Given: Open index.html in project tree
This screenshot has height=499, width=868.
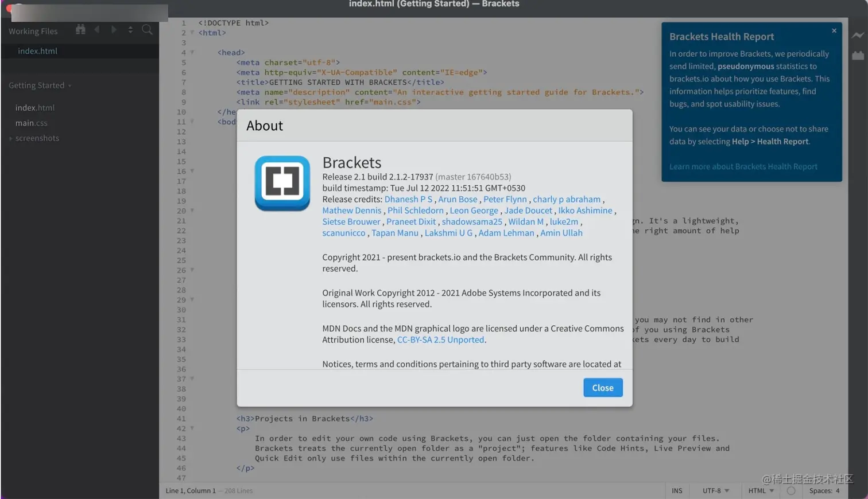Looking at the screenshot, I should 35,108.
